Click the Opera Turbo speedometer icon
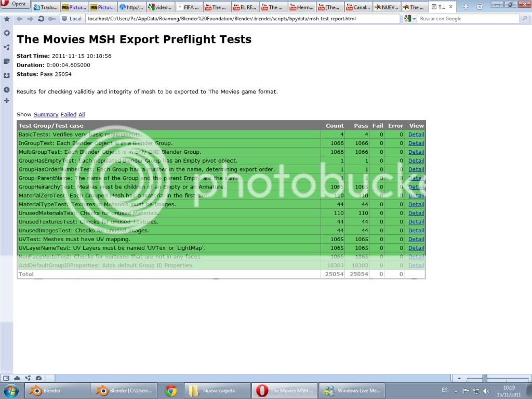Viewport: 532px width, 399px height. point(38,378)
